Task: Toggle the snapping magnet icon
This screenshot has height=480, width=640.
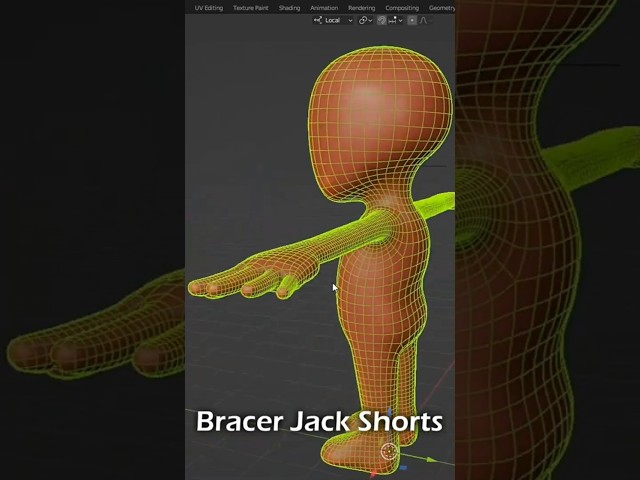Action: coord(382,20)
